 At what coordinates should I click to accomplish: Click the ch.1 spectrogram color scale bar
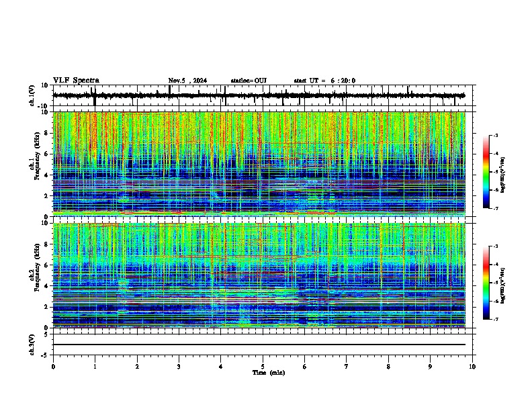486,172
